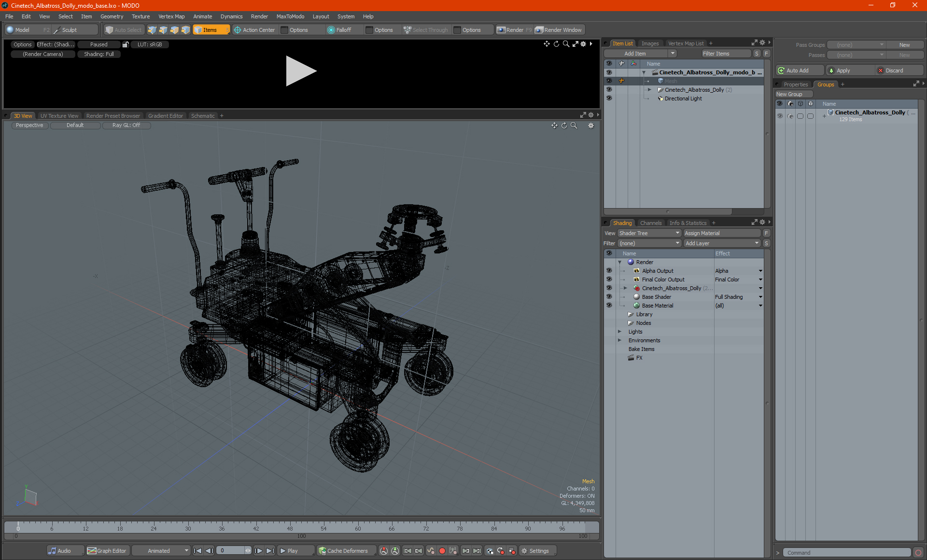Switch to the Images tab
This screenshot has height=560, width=927.
[x=650, y=43]
